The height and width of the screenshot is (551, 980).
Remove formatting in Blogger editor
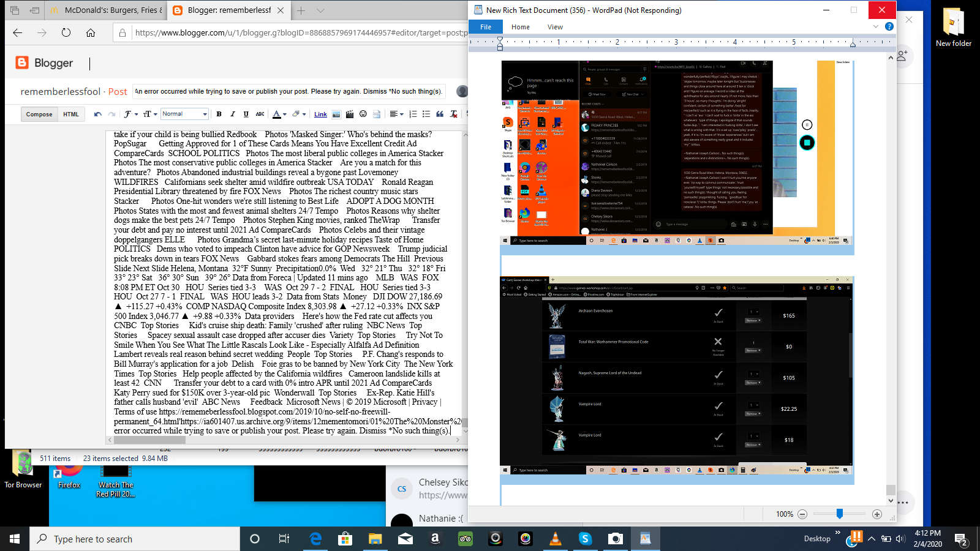(454, 114)
